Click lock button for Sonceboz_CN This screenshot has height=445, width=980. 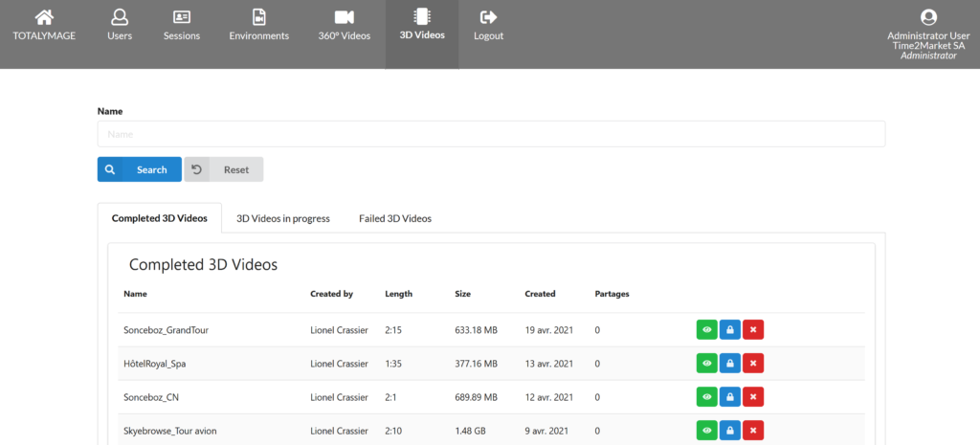(x=730, y=397)
